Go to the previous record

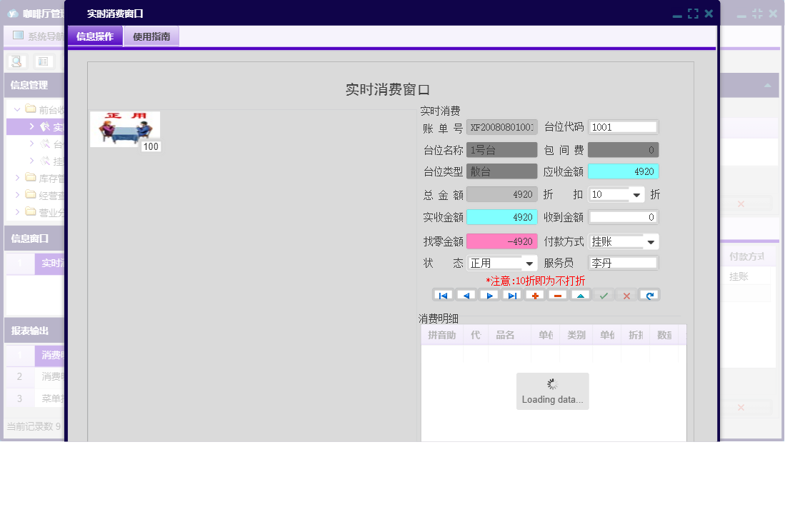[x=466, y=294]
